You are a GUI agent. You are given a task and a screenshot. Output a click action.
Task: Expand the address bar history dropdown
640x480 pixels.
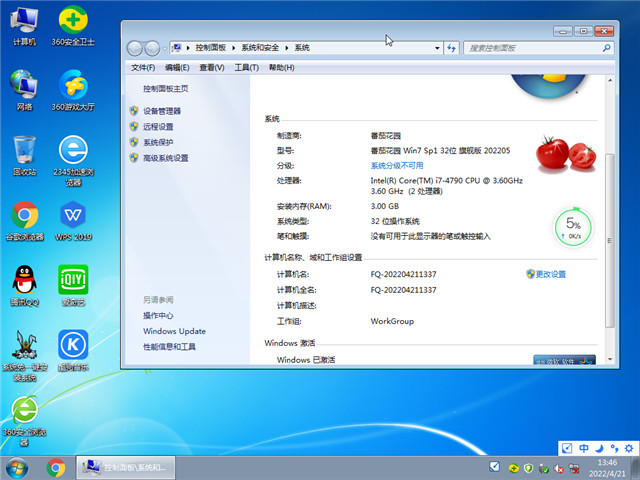[437, 48]
